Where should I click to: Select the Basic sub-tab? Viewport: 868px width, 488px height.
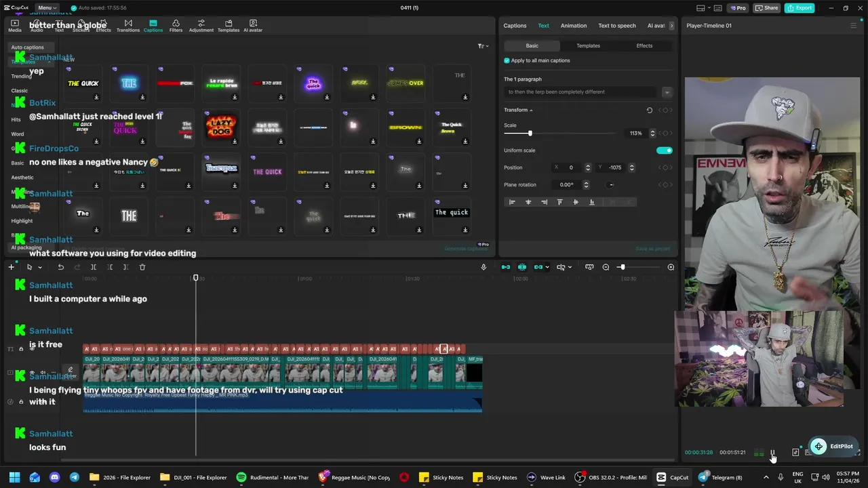(532, 46)
